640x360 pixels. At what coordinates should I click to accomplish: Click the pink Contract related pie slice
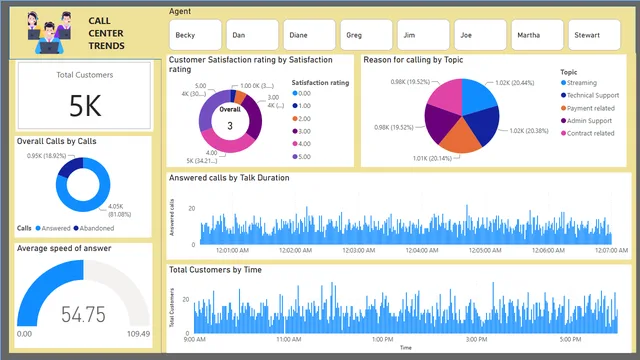pyautogui.click(x=447, y=96)
